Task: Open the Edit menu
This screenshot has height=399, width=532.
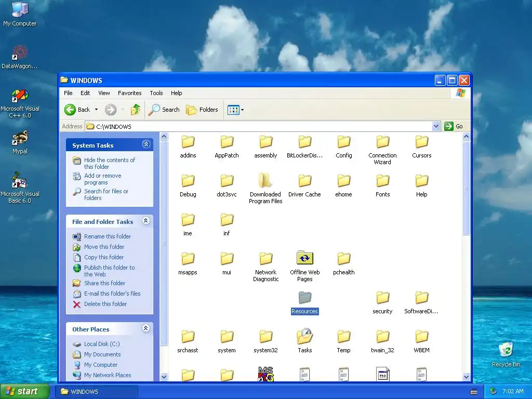Action: tap(85, 93)
